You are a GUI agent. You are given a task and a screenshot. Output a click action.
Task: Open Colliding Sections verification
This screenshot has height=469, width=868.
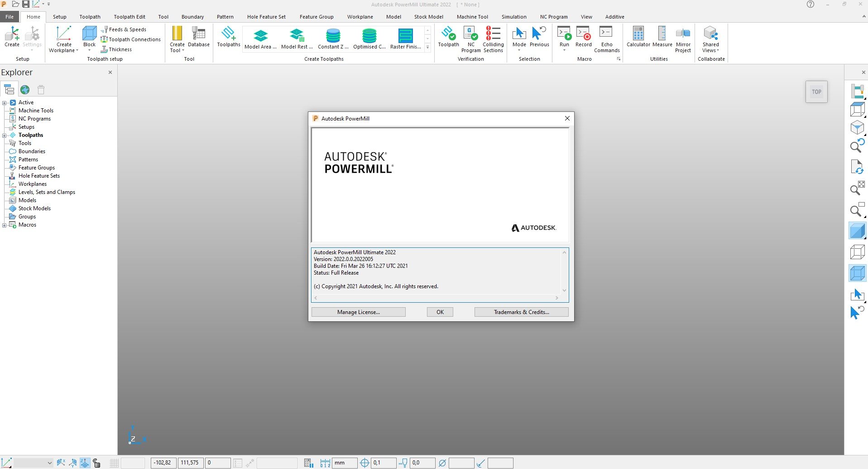[x=493, y=39]
